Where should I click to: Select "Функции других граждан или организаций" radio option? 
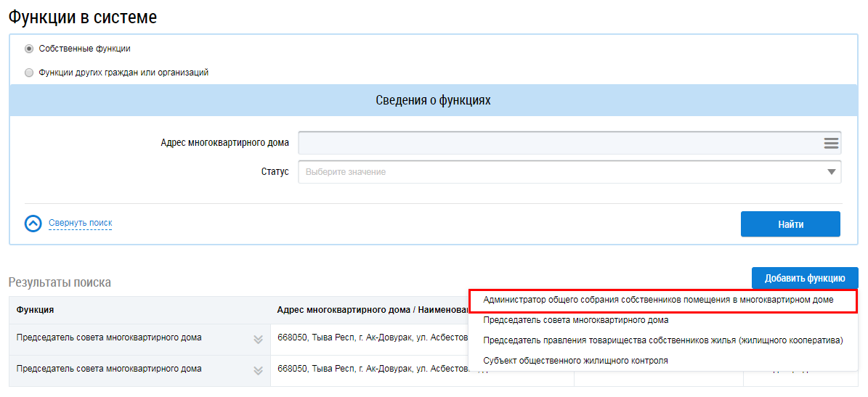[29, 73]
